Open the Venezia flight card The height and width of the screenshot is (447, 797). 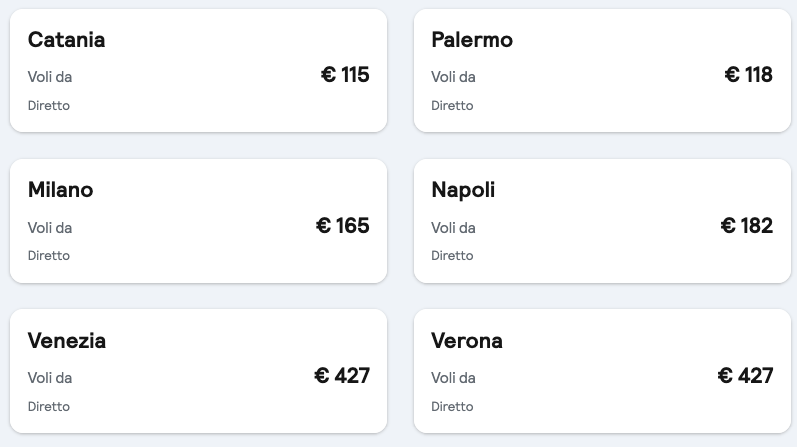coord(198,371)
